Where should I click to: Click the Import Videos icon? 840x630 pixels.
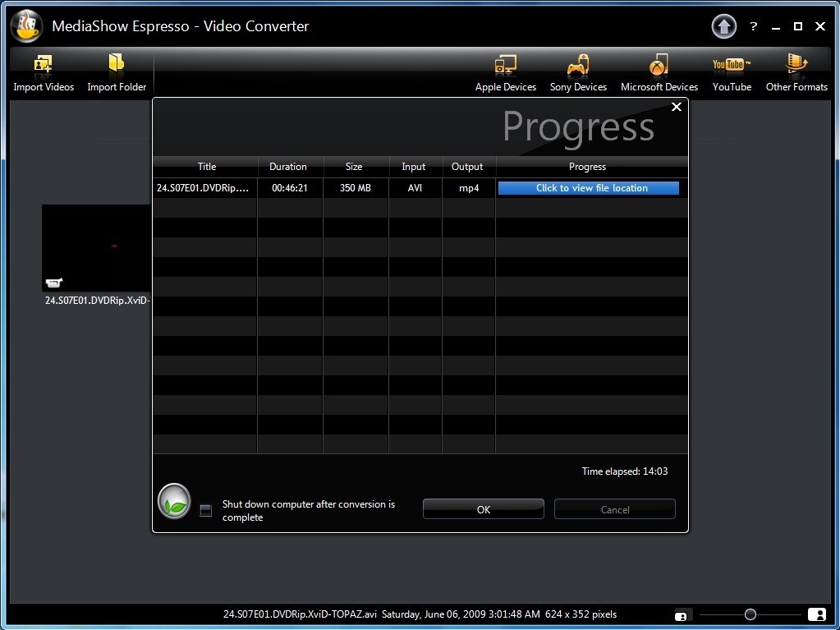pos(43,64)
